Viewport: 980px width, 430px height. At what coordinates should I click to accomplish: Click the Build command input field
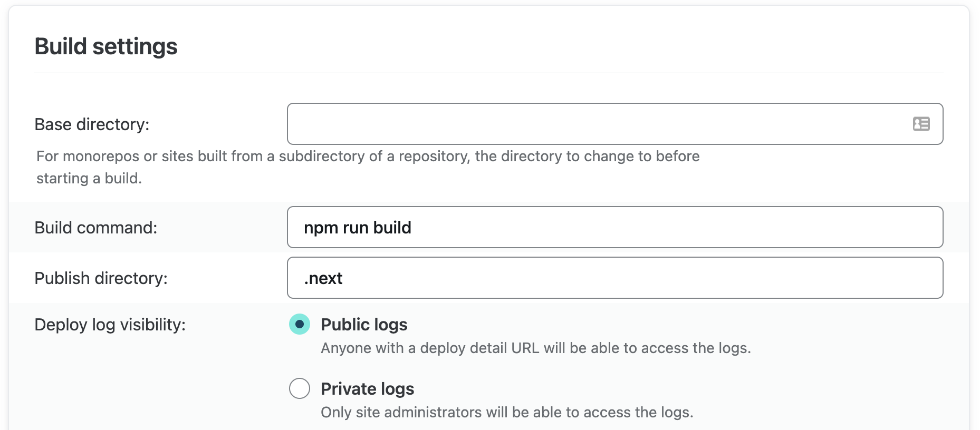pyautogui.click(x=615, y=227)
